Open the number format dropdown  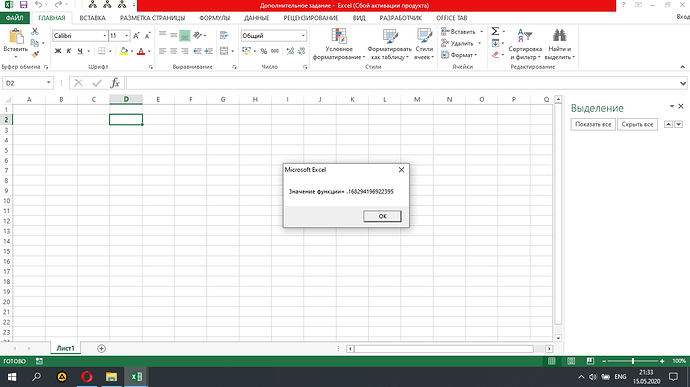303,36
